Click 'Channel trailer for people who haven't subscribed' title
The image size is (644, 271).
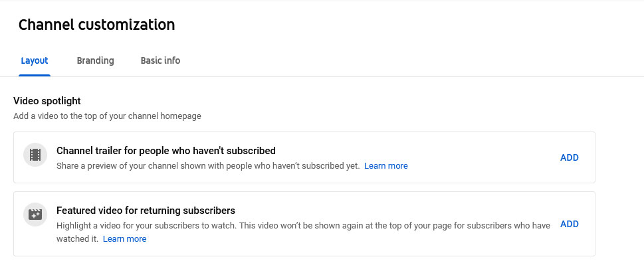(x=166, y=151)
